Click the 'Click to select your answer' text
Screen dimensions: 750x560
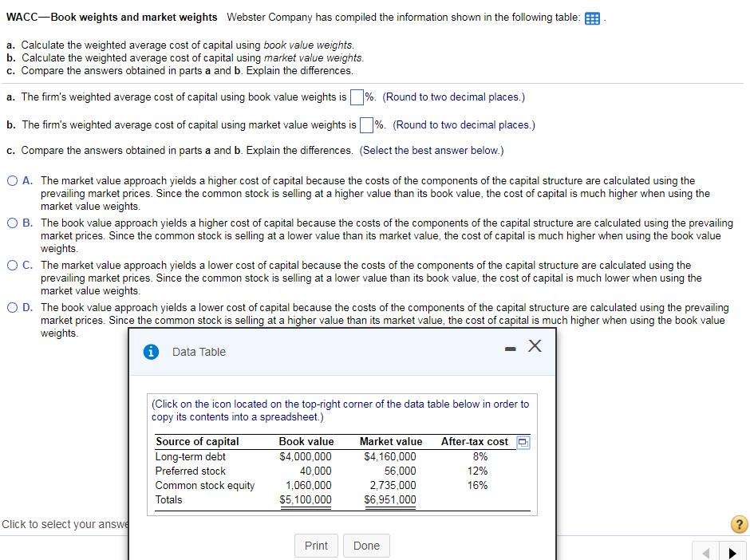(60, 523)
